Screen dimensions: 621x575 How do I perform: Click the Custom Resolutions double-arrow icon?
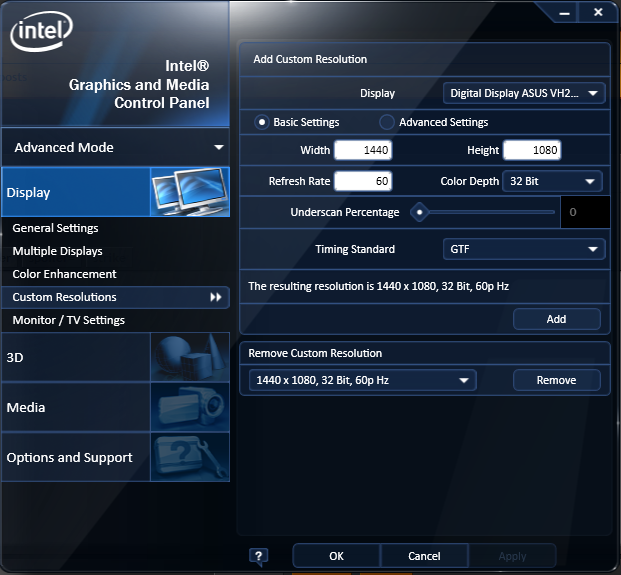tap(216, 297)
